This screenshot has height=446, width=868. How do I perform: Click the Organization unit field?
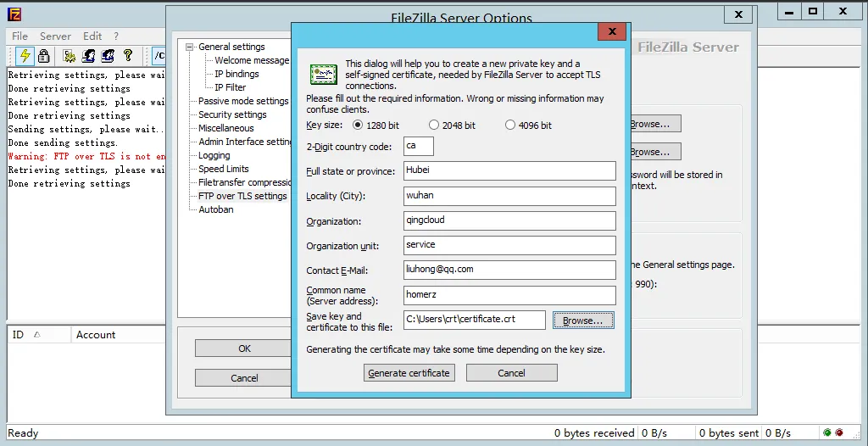pyautogui.click(x=509, y=245)
